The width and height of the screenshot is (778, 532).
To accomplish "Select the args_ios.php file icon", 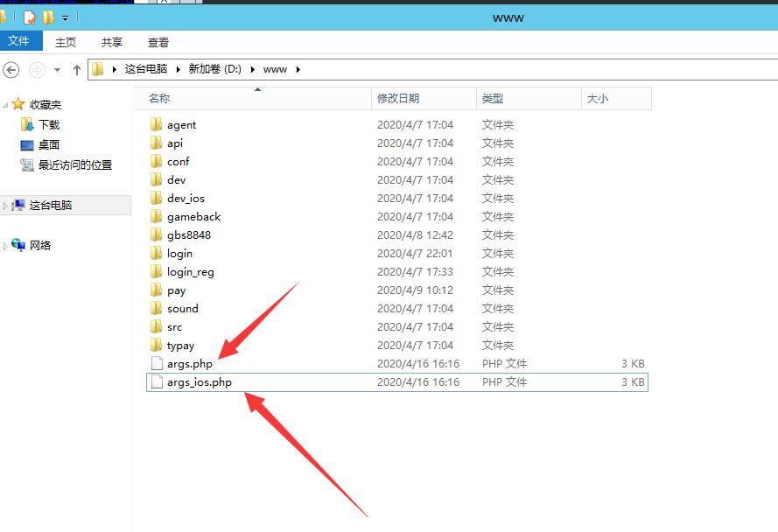I will 157,382.
